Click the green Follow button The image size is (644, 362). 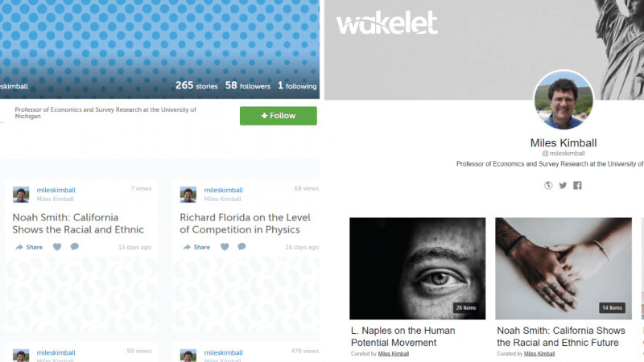coord(279,116)
